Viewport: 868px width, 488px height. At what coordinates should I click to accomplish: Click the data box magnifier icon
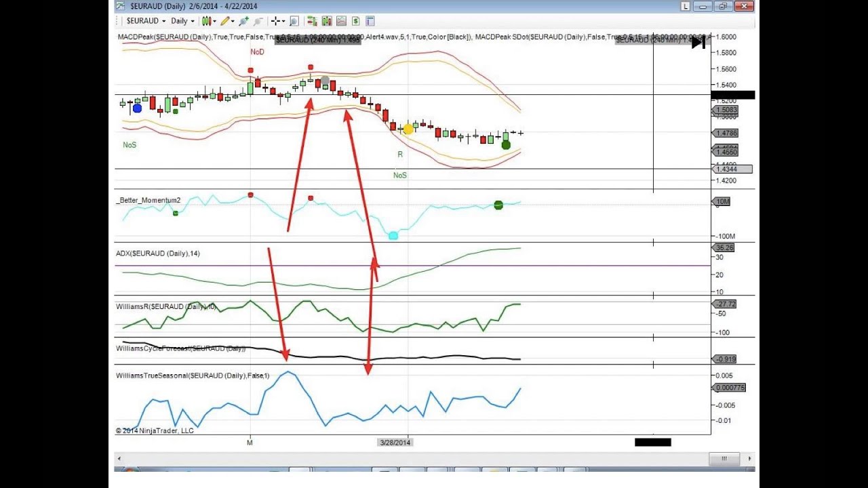coord(294,21)
